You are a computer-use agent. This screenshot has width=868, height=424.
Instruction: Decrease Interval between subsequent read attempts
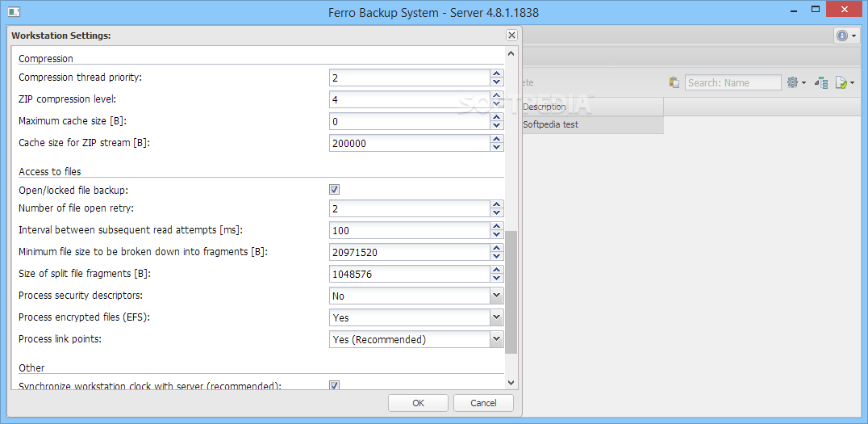click(x=497, y=234)
